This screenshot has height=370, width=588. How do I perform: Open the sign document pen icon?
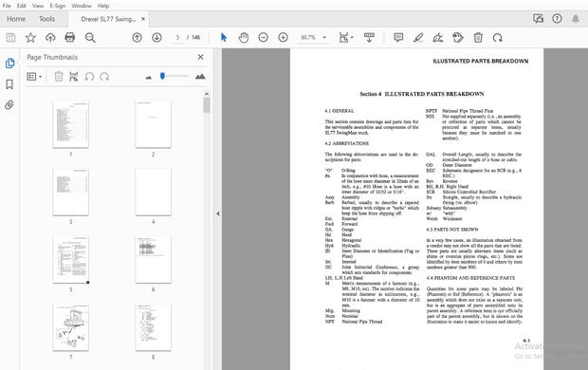tap(437, 38)
